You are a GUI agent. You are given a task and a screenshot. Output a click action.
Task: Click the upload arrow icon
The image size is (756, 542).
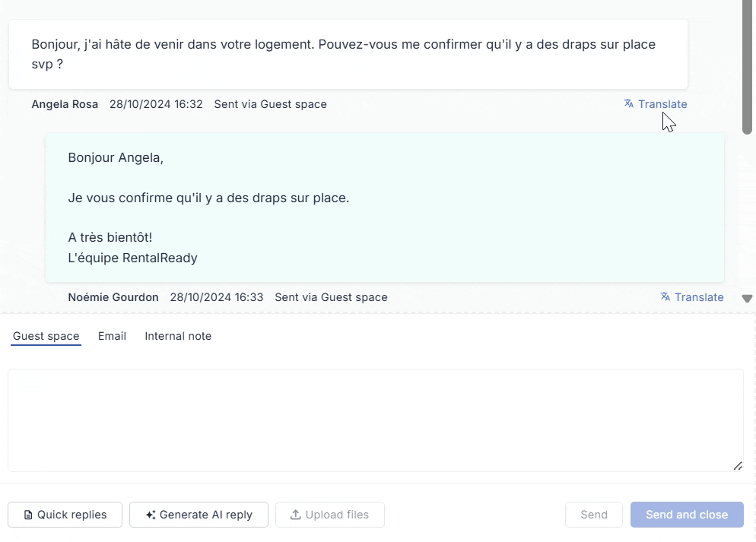[296, 515]
